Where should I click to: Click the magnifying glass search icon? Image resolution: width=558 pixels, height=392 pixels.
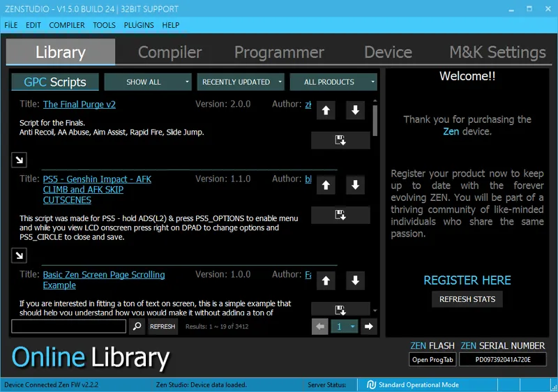(x=137, y=326)
